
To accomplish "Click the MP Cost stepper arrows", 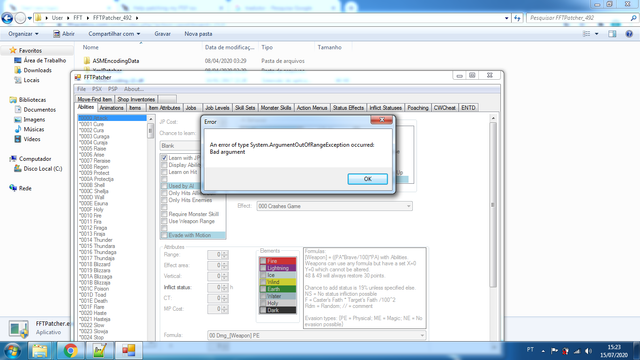I will [224, 309].
